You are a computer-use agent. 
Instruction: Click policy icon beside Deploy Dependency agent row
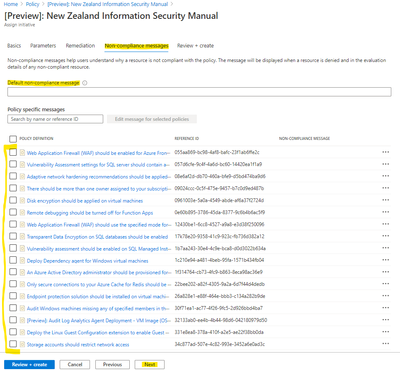click(x=22, y=261)
